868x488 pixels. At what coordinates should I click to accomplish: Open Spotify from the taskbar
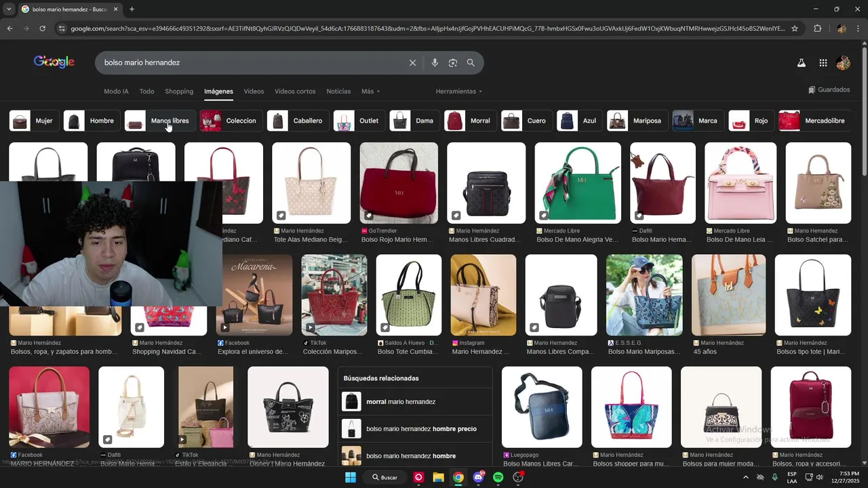(498, 477)
